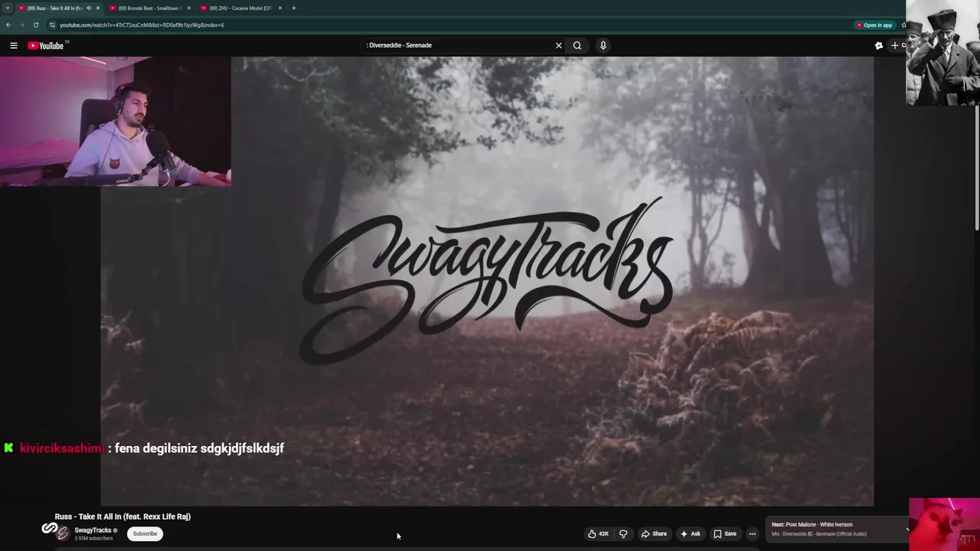This screenshot has height=551, width=980.
Task: Switch to the Russ - Take It All In tab
Action: (x=55, y=8)
